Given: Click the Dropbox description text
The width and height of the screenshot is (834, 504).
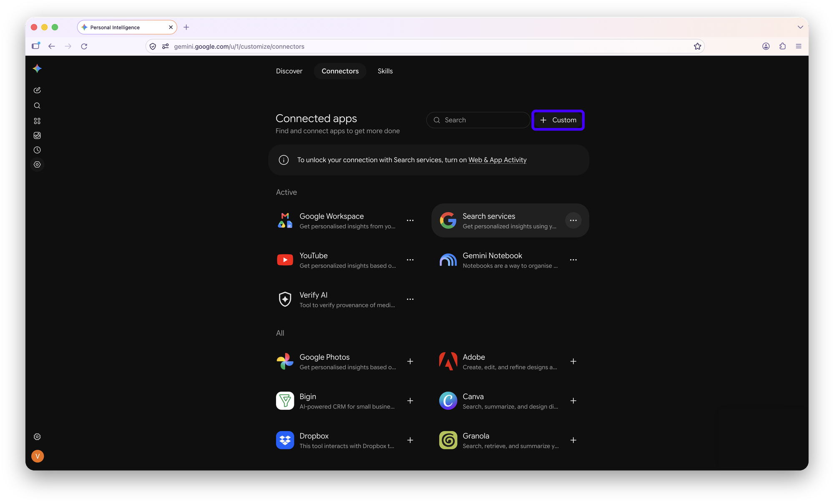Looking at the screenshot, I should (x=347, y=446).
